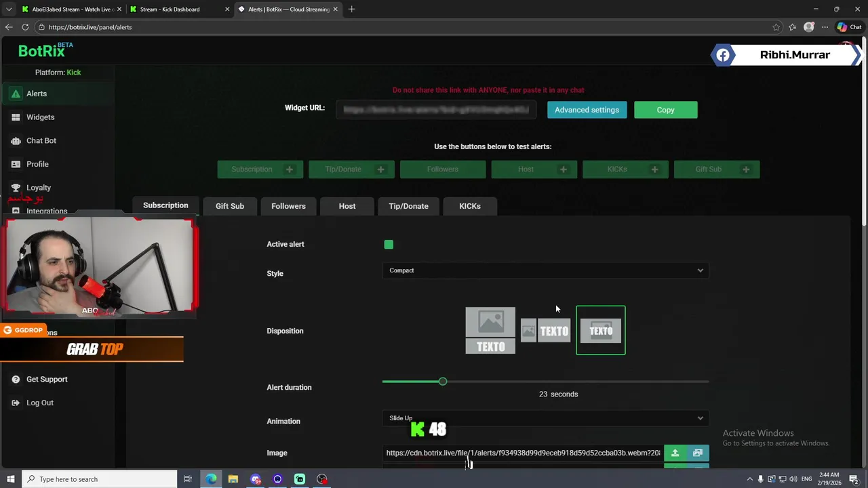Test the Host alert
Viewport: 868px width, 488px height.
tap(534, 169)
